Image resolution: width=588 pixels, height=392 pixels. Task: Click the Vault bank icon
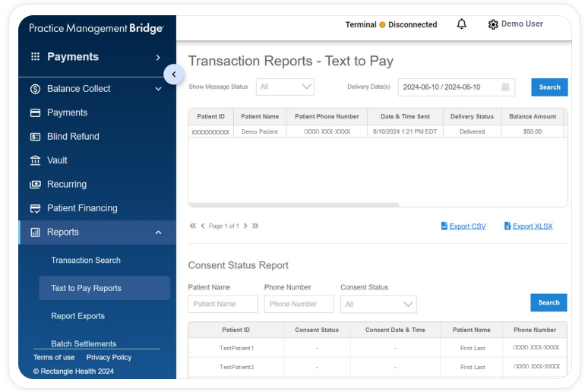pos(35,160)
